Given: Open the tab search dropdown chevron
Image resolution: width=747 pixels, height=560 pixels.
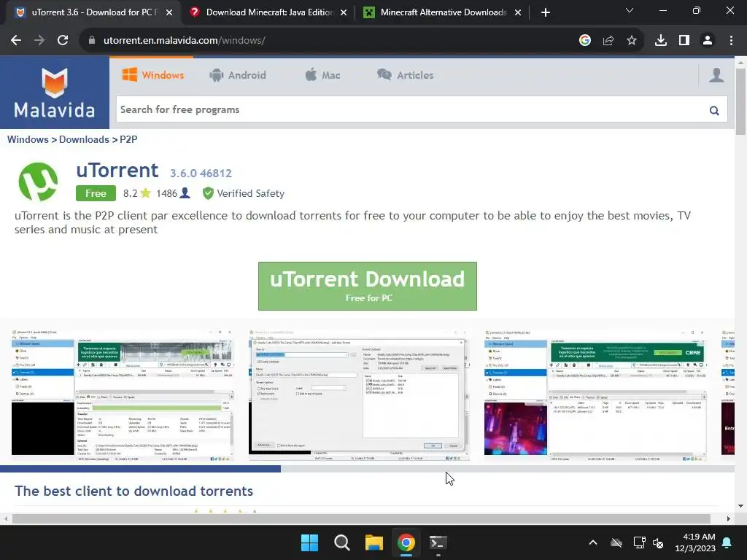Looking at the screenshot, I should (x=630, y=10).
